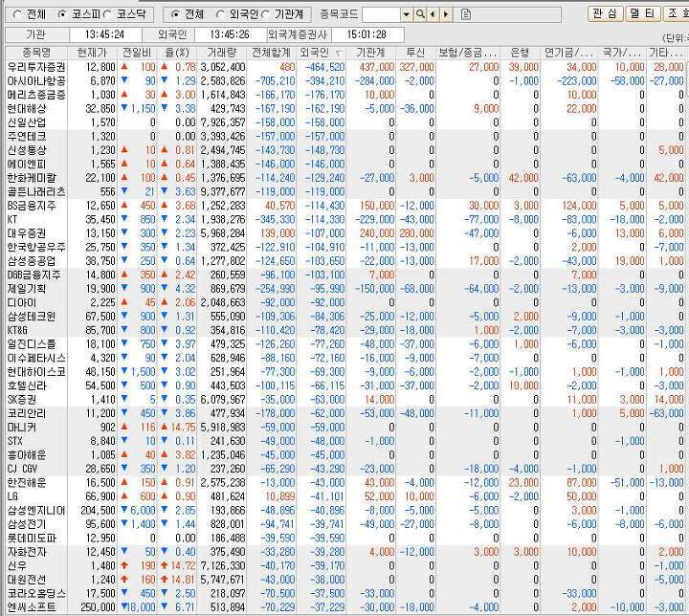Screen dimensions: 689x616
Task: Click 아시아나항공 foreigner value -394,210
Action: click(327, 81)
